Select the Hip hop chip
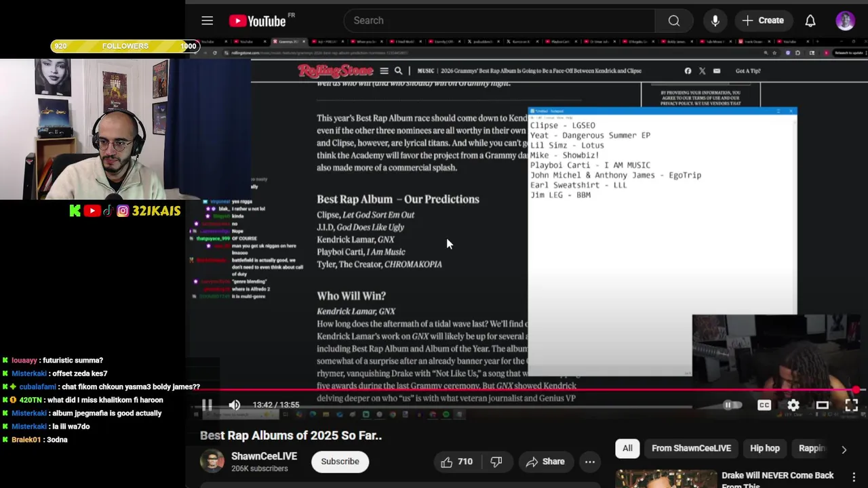The image size is (868, 488). [764, 448]
